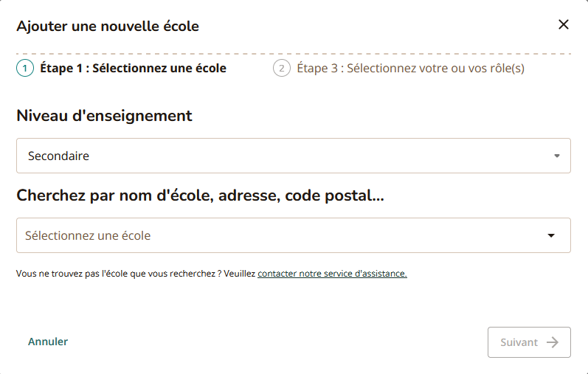Click the step 1 circle indicator
This screenshot has width=588, height=374.
click(25, 69)
